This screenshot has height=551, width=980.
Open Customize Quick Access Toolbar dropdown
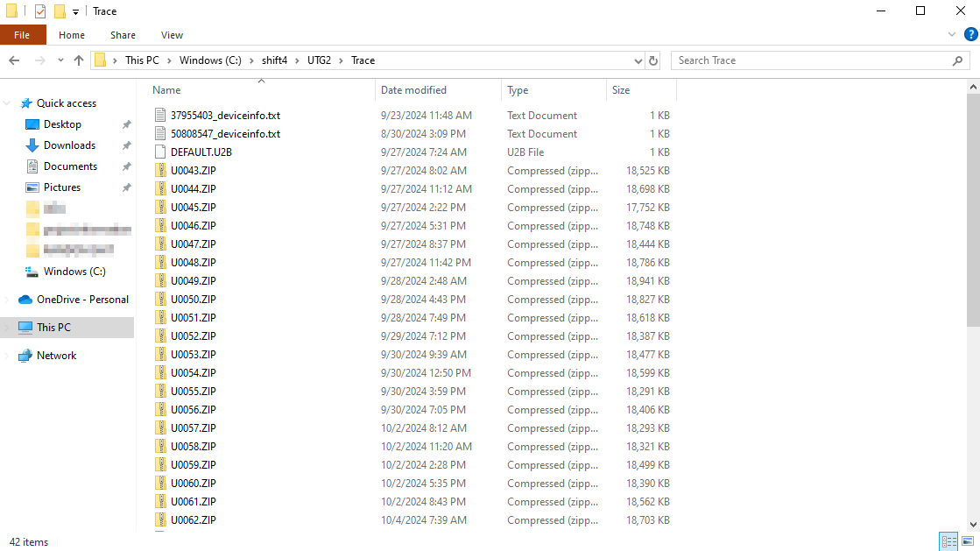click(76, 11)
